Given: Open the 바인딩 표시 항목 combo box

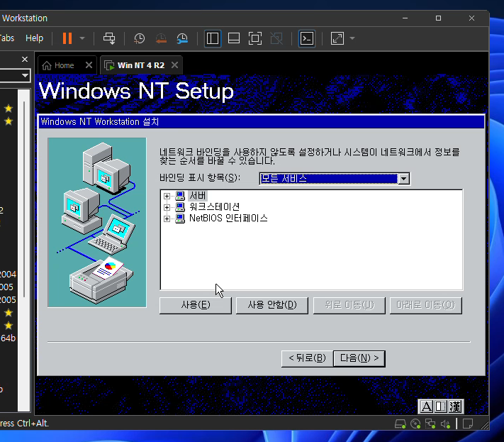Looking at the screenshot, I should [x=335, y=179].
